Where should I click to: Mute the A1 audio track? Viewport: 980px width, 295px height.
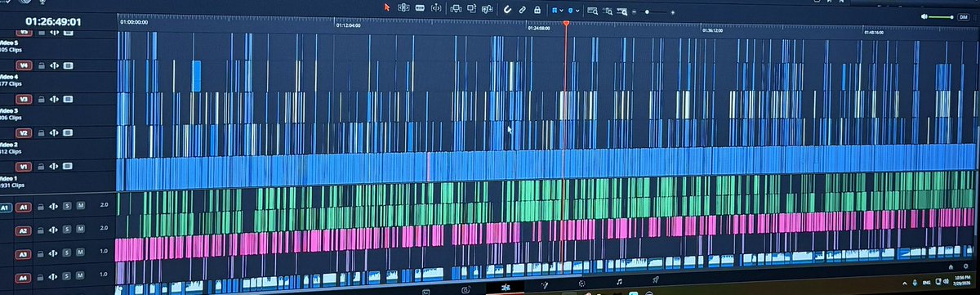[x=80, y=206]
